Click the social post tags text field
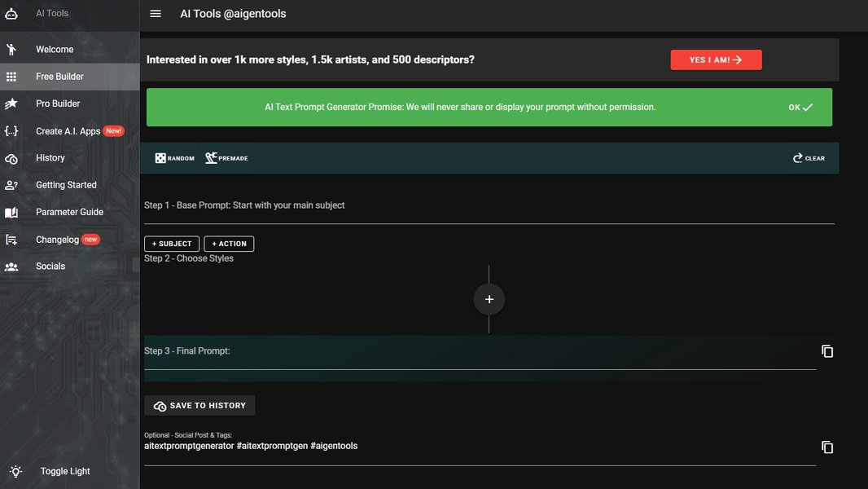 click(x=480, y=447)
